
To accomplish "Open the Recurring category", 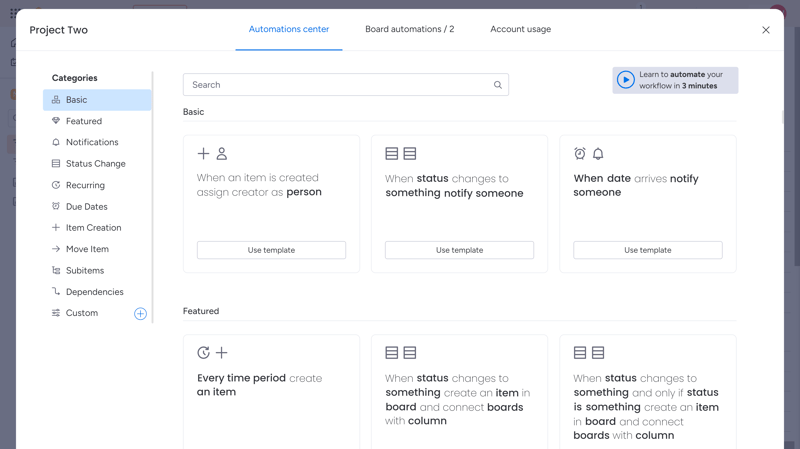I will click(x=85, y=185).
